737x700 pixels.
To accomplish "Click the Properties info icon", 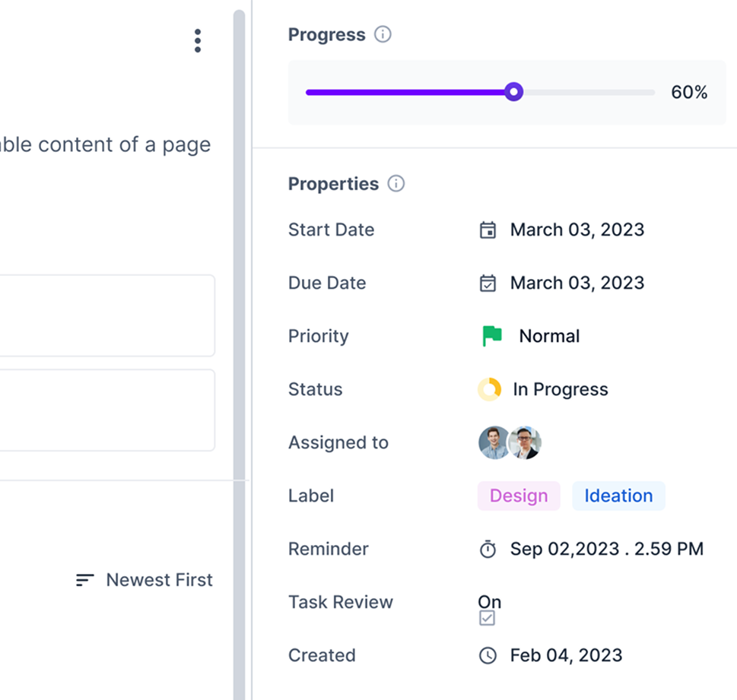I will pos(396,184).
